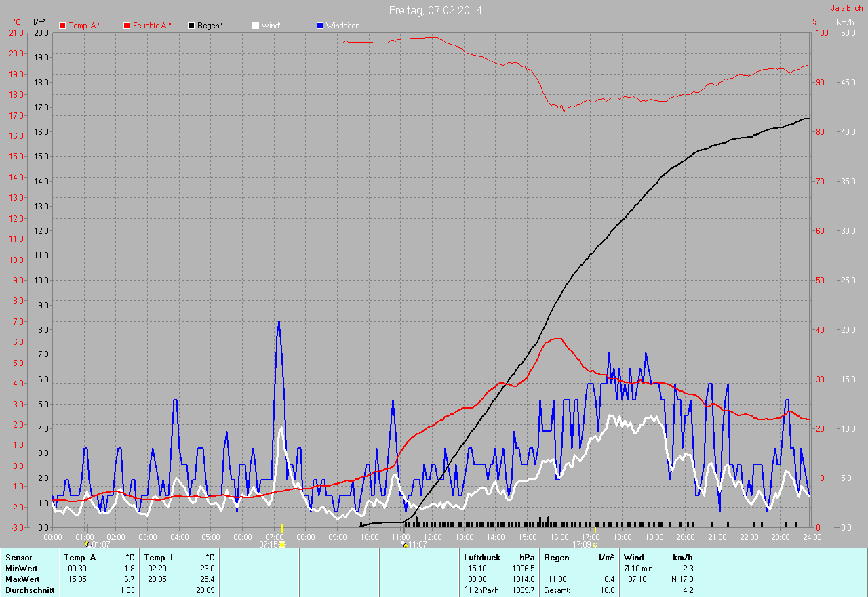
Task: Click the 'Gesamt:' rain total label
Action: [557, 590]
